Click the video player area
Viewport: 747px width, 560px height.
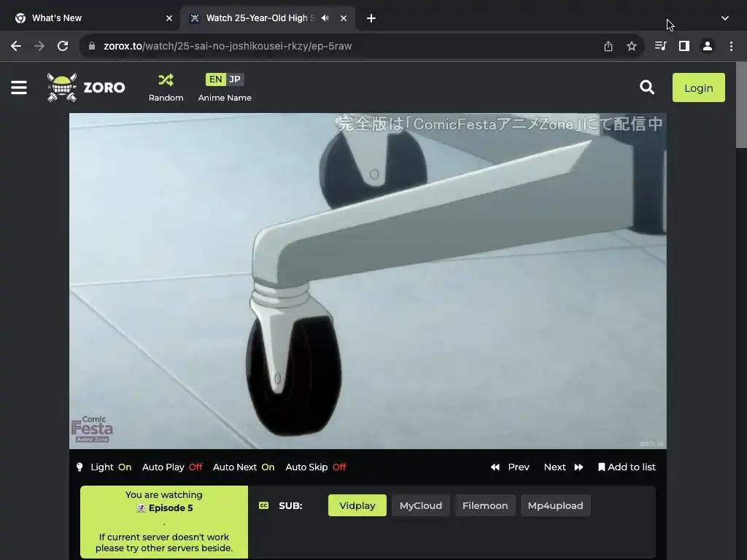(368, 281)
